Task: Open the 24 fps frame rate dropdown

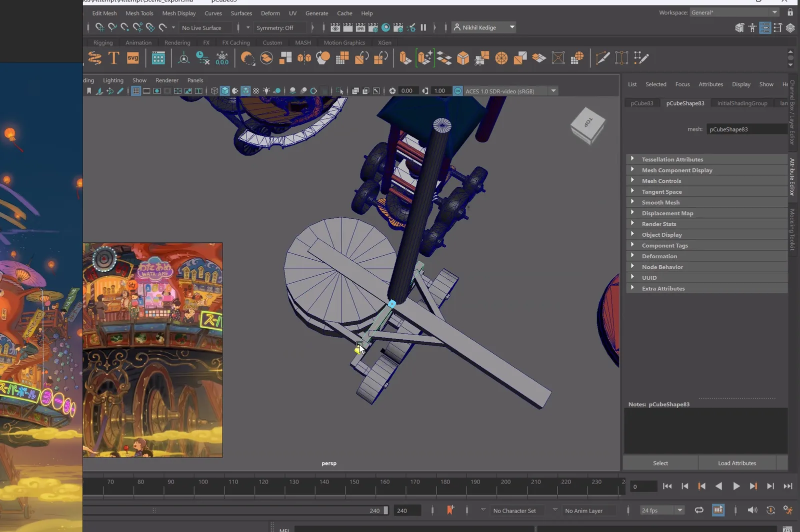Action: tap(662, 510)
